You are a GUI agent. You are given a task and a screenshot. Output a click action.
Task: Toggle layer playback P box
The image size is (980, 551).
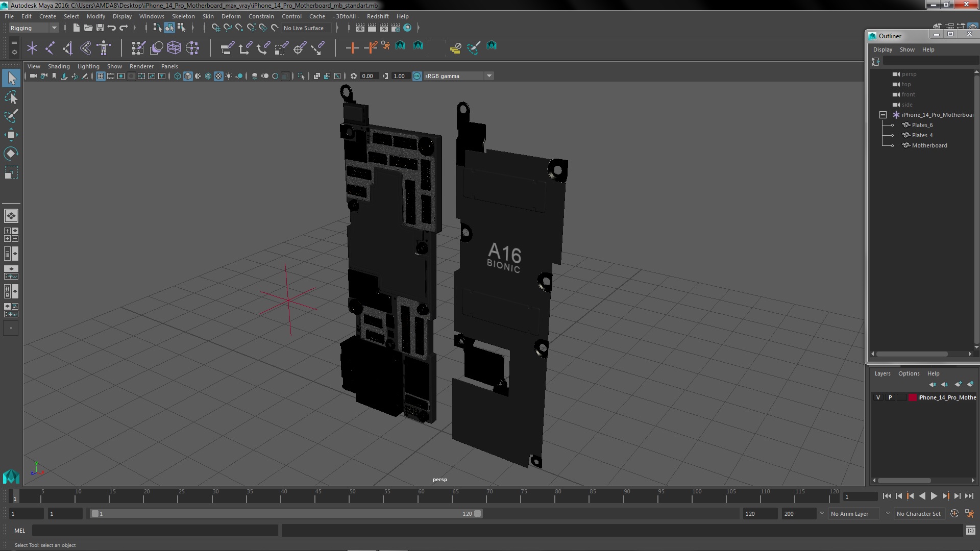point(890,397)
